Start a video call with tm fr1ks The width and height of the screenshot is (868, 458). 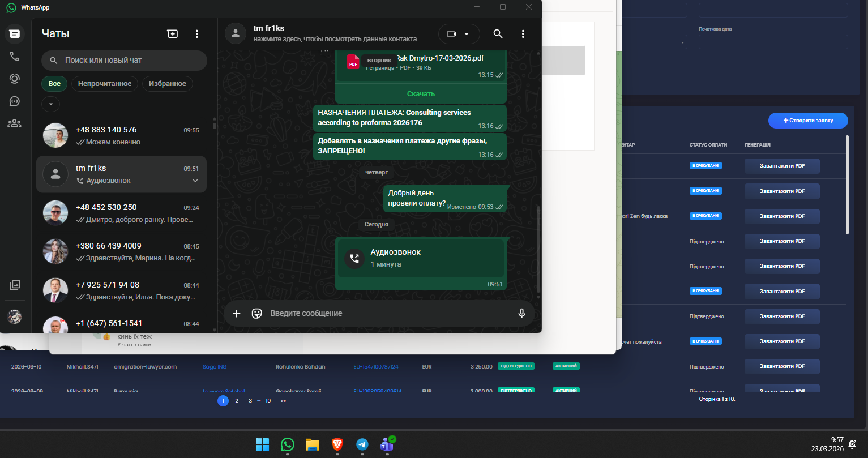point(452,34)
